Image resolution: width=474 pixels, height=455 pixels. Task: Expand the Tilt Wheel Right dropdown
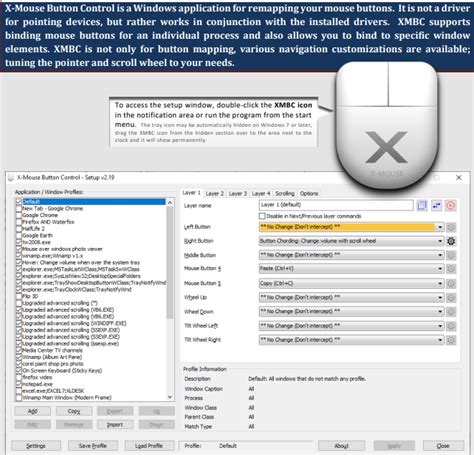pyautogui.click(x=351, y=340)
